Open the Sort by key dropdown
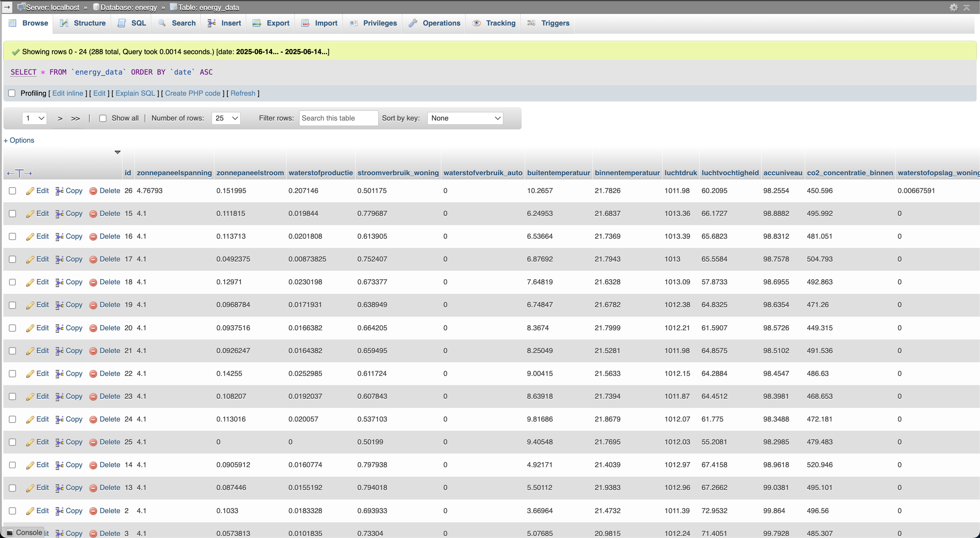 [465, 118]
